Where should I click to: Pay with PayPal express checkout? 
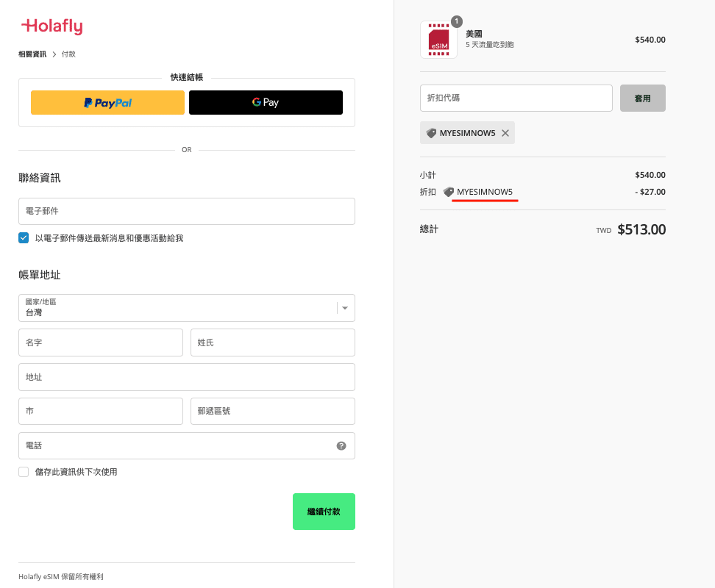point(107,103)
